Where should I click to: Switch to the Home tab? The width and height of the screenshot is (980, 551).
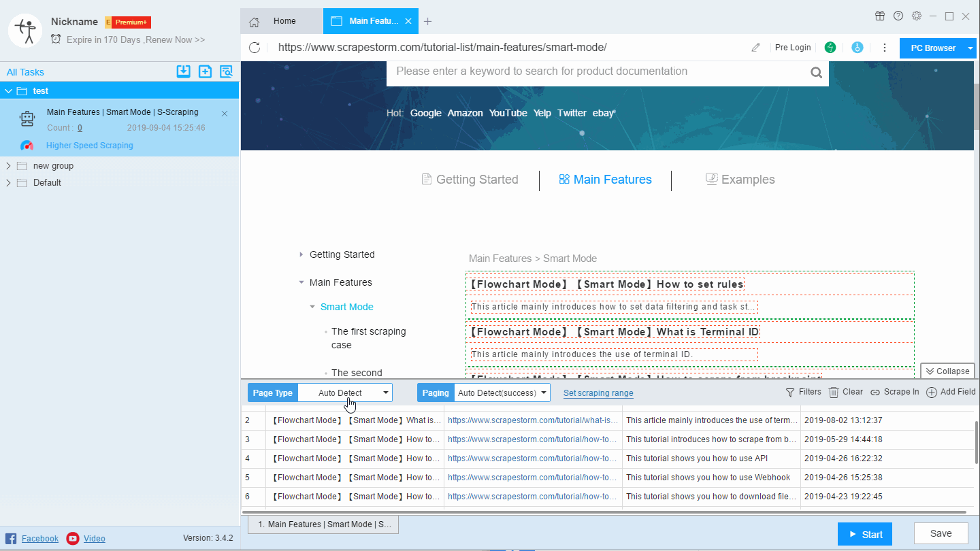point(282,21)
